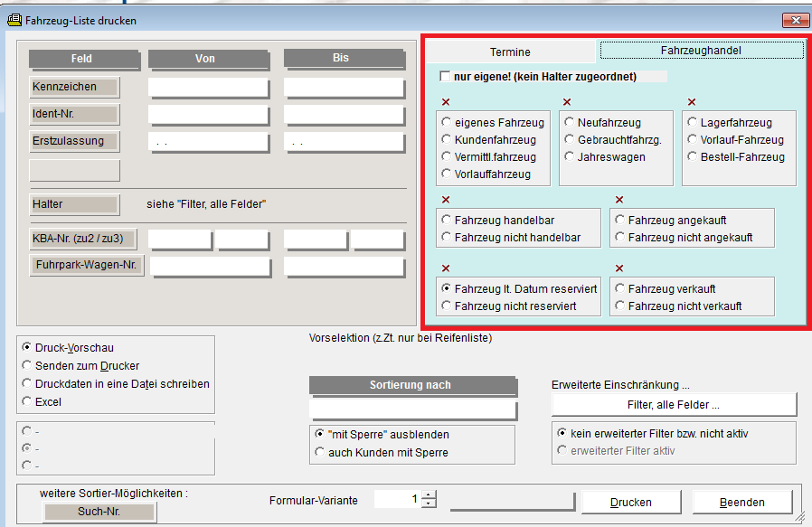Decrease the Formular-Variante number with down arrow
Viewport: 812px width, 527px height.
click(x=429, y=504)
